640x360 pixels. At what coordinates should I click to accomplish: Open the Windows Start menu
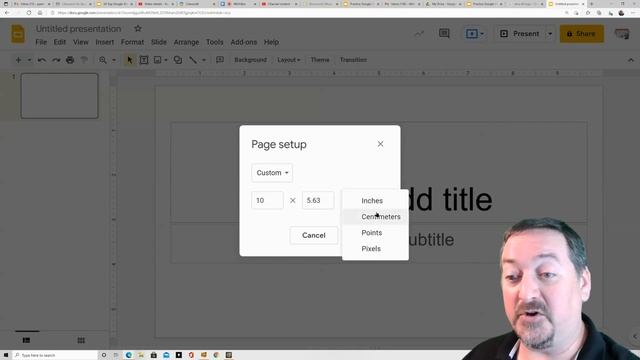pos(6,355)
